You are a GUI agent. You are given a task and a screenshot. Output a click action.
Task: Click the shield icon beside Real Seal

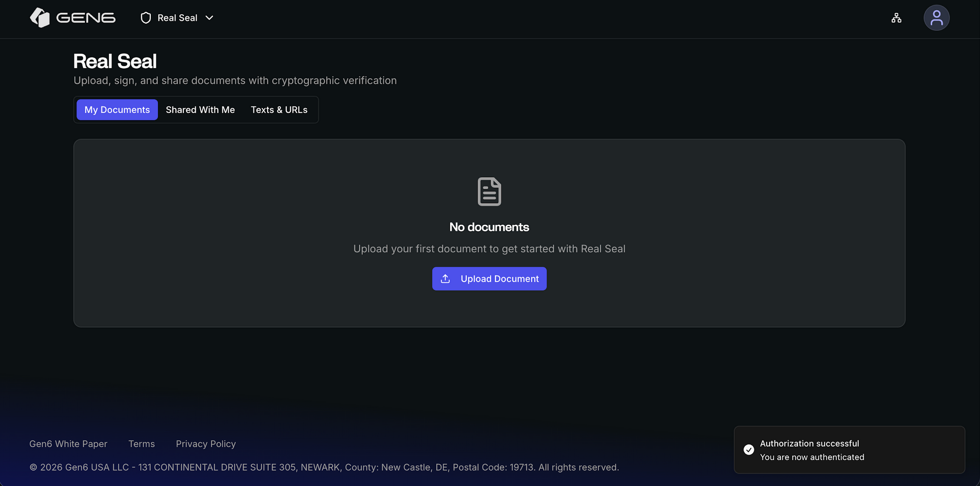145,18
